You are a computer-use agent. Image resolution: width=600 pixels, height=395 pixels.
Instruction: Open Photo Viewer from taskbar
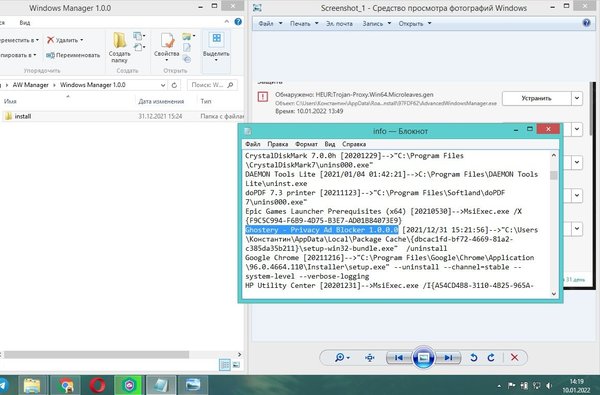pos(193,385)
